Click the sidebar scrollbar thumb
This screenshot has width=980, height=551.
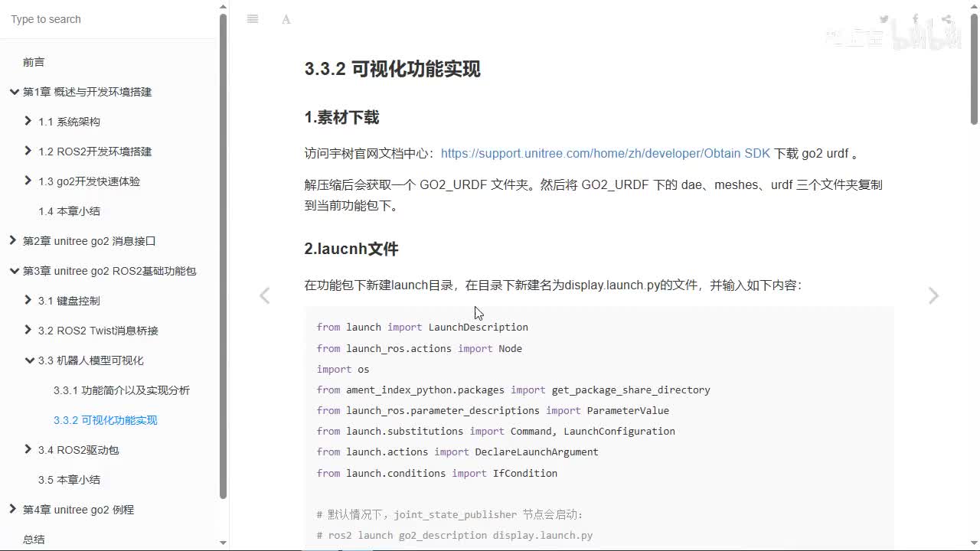[x=223, y=256]
